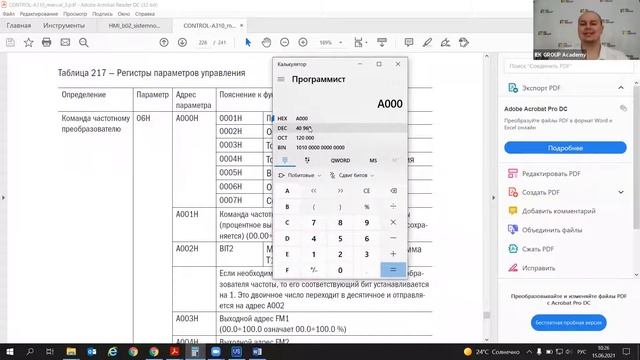This screenshot has height=360, width=640.
Task: Switch to the full keypad view icon
Action: (x=285, y=160)
